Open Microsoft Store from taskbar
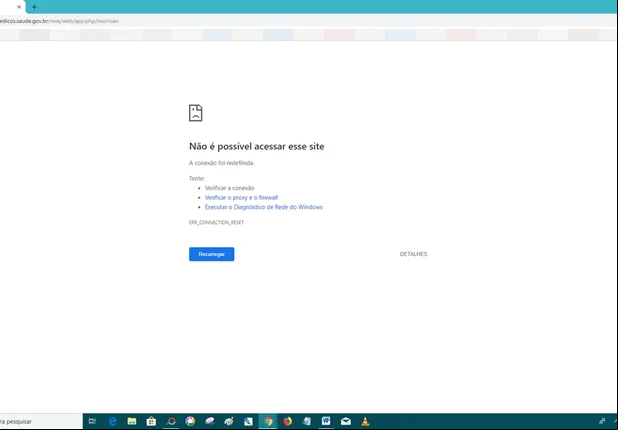This screenshot has height=430, width=618. tap(151, 421)
